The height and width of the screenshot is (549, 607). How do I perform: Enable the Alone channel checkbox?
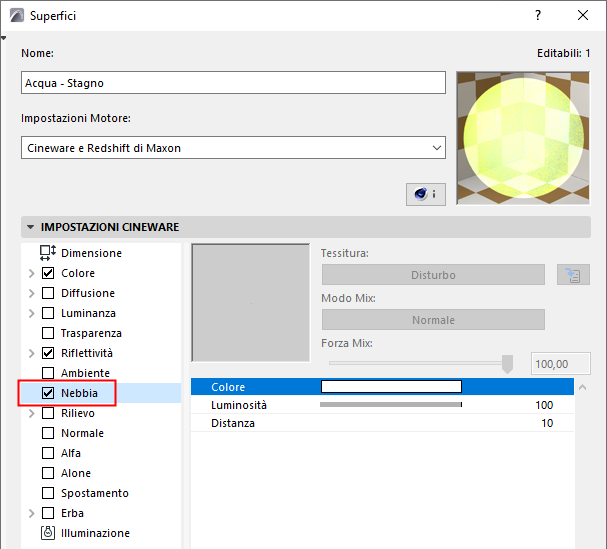(48, 473)
